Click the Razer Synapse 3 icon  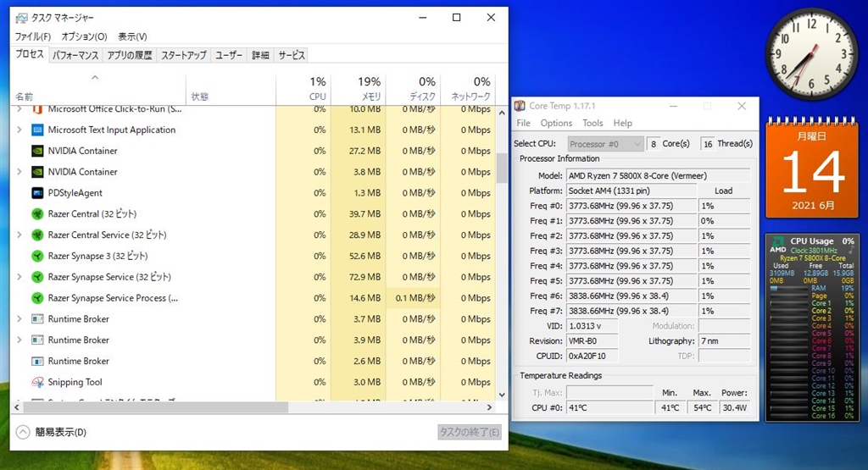(x=37, y=256)
